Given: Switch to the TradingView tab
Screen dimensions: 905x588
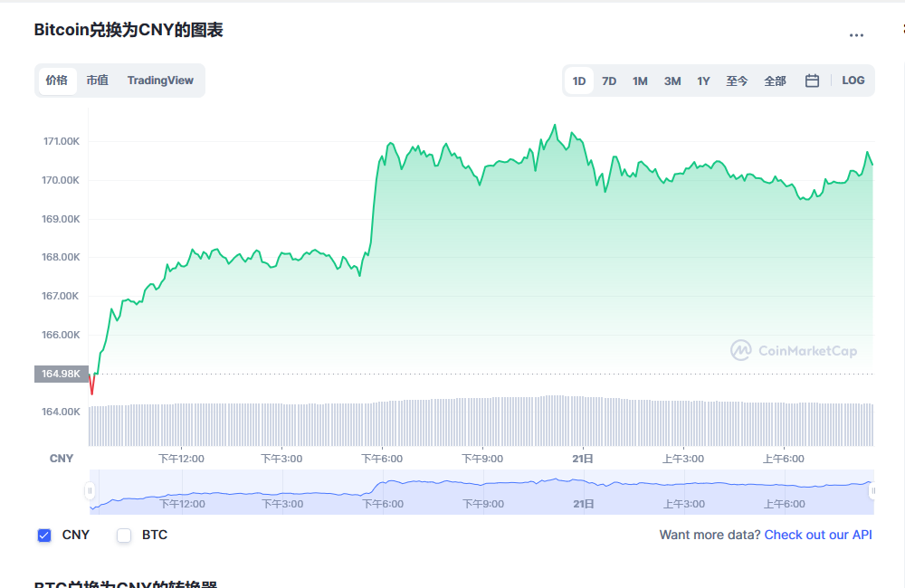Looking at the screenshot, I should pos(160,81).
